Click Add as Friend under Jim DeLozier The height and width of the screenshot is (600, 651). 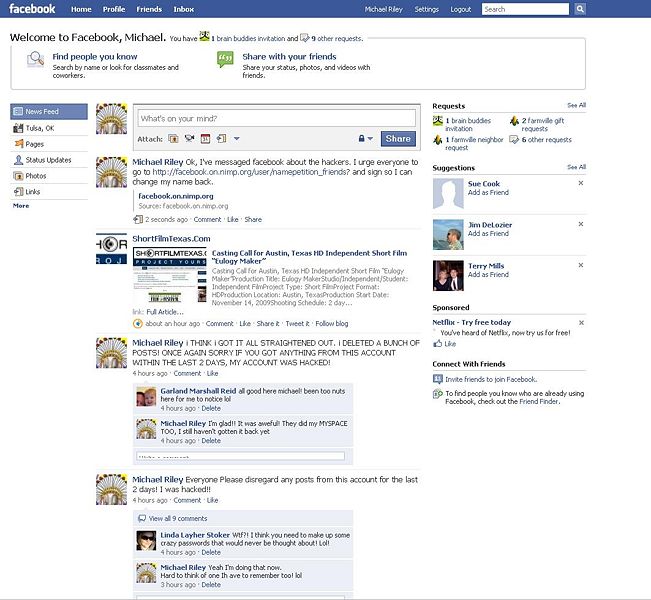488,233
